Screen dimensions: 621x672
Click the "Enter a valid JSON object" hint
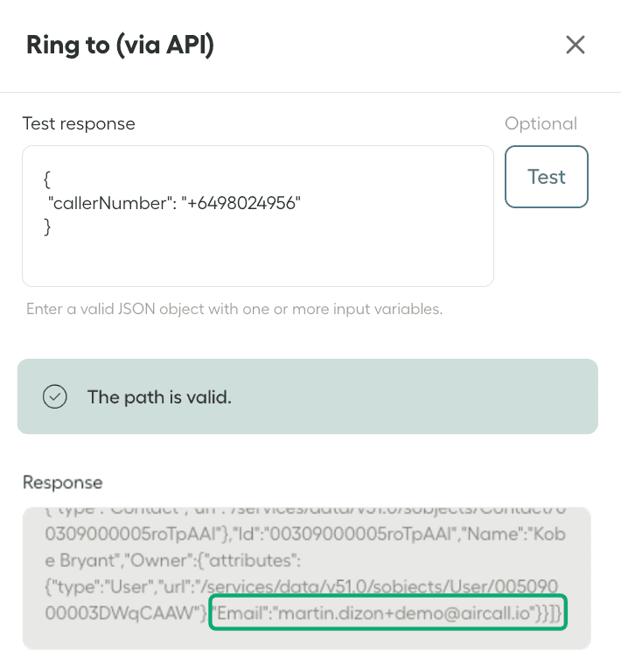point(234,309)
